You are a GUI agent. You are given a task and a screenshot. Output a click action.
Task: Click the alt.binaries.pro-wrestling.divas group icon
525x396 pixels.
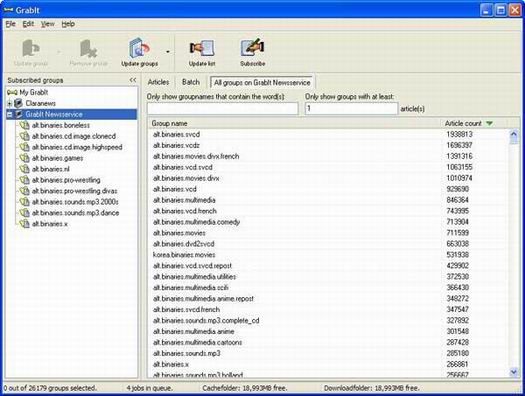click(x=24, y=191)
